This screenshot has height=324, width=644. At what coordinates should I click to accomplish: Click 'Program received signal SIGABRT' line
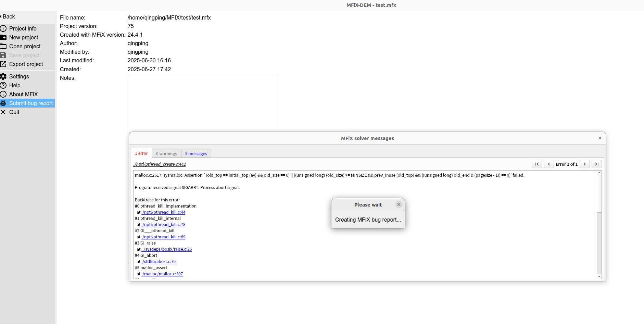click(187, 188)
